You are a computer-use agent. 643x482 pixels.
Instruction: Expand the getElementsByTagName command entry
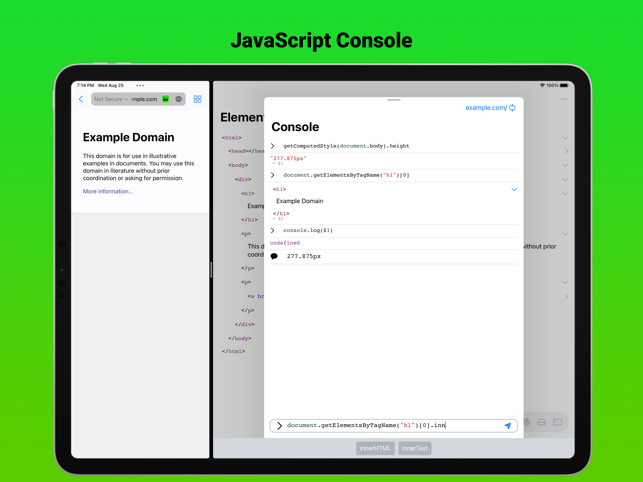(x=273, y=175)
